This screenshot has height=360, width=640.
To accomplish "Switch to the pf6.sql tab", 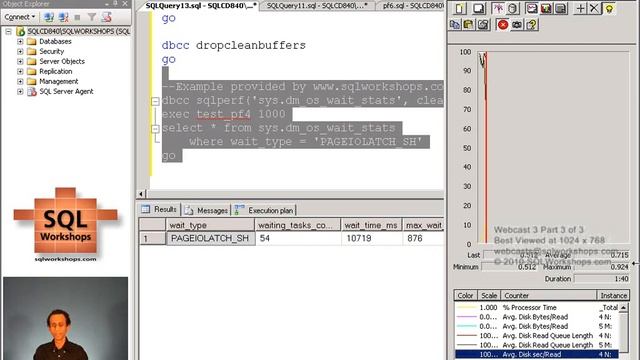I will coord(412,5).
